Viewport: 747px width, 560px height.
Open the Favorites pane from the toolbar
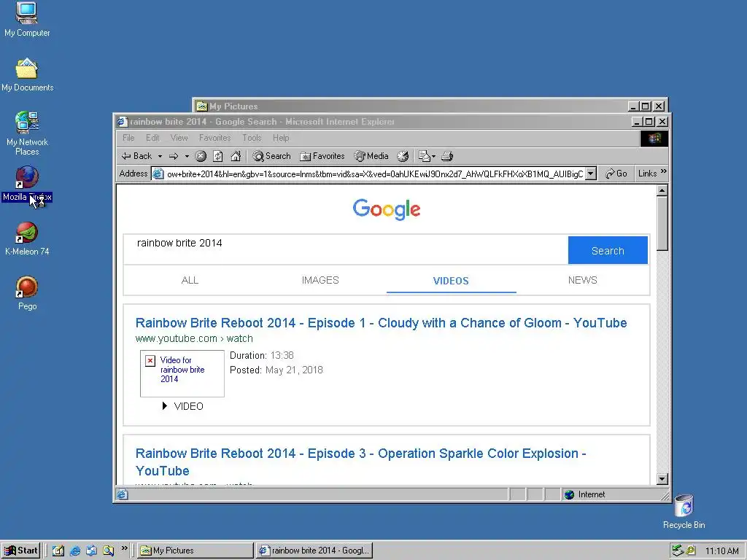(322, 156)
